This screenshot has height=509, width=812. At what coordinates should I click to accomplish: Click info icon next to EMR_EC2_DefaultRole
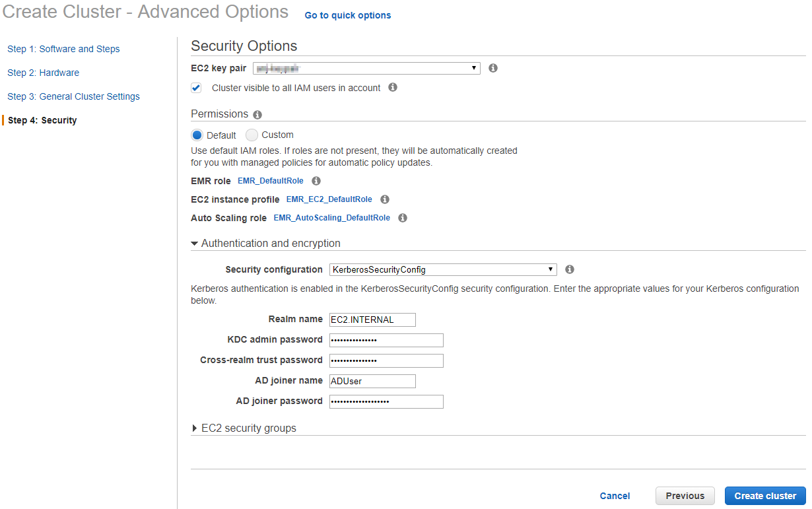(385, 199)
